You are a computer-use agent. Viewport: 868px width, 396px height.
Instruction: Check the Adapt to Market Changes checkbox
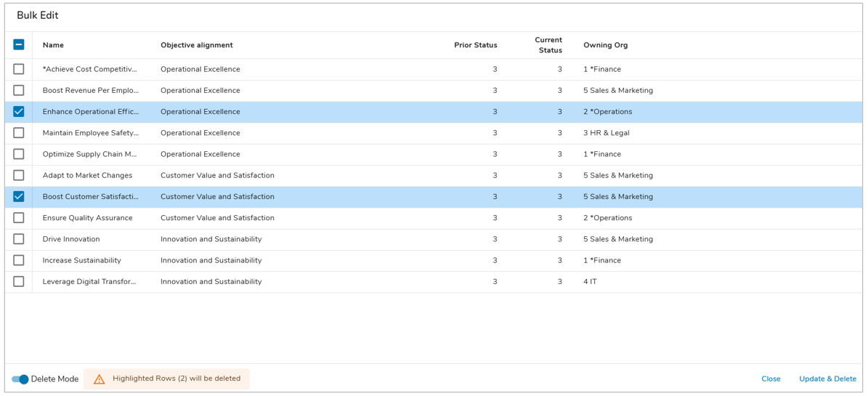[x=19, y=175]
